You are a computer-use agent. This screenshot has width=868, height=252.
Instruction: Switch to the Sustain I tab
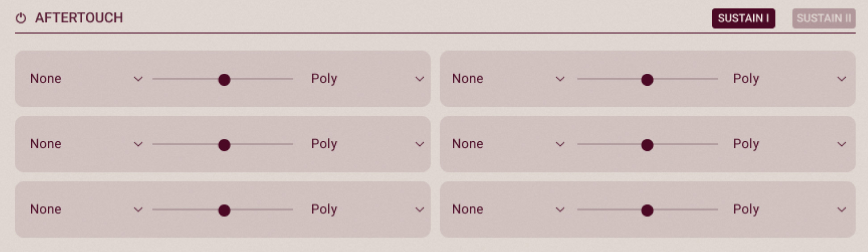[x=743, y=18]
